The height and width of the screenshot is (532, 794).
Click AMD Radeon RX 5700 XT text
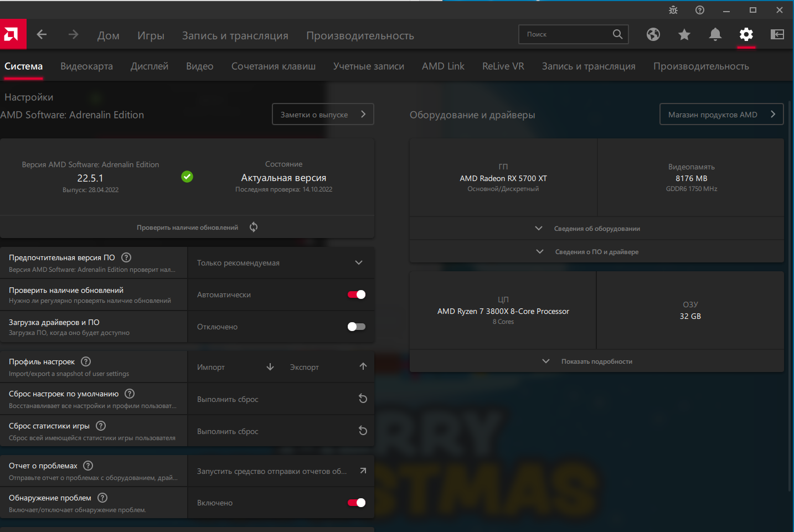pyautogui.click(x=503, y=178)
